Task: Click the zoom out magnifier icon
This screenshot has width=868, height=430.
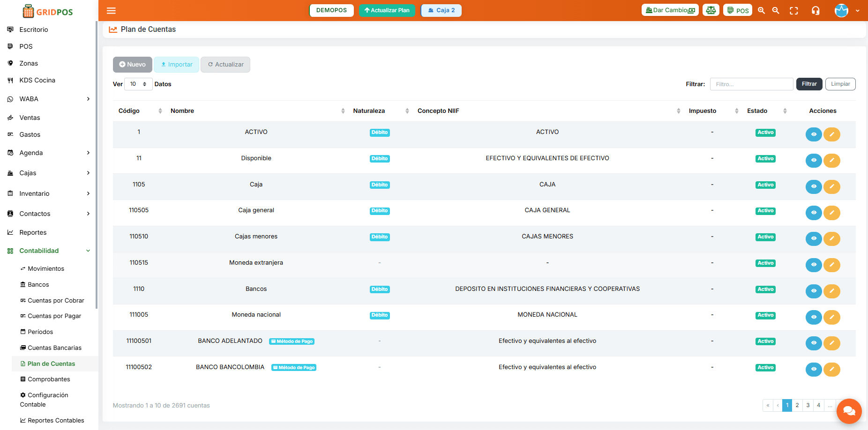Action: (776, 10)
